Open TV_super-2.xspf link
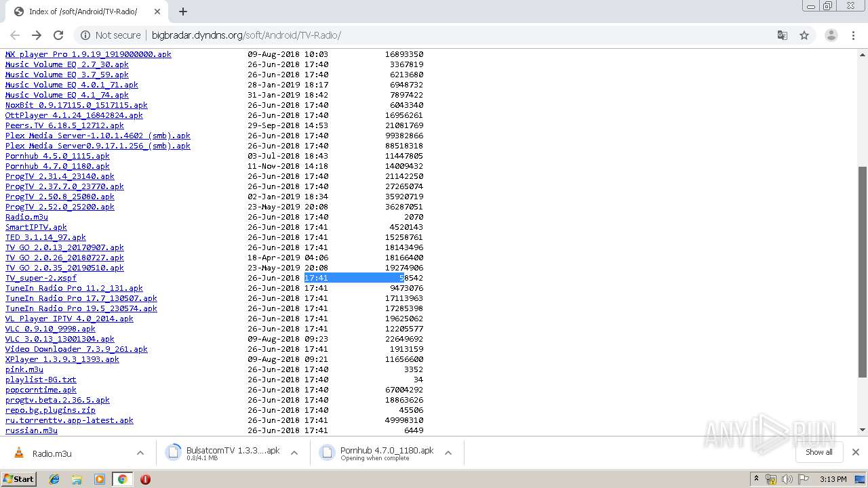The width and height of the screenshot is (868, 488). pyautogui.click(x=41, y=278)
